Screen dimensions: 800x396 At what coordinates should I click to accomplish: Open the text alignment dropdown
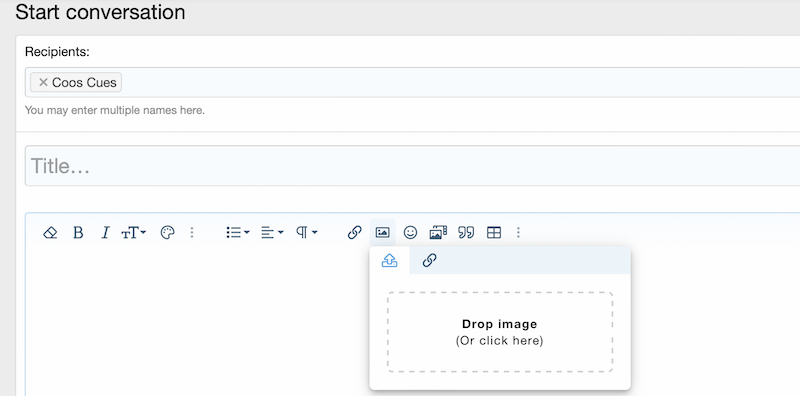pyautogui.click(x=272, y=233)
